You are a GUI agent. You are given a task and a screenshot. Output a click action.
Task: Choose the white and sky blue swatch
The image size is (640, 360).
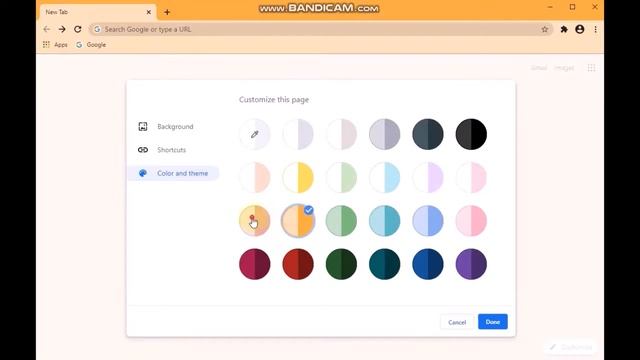pos(384,178)
